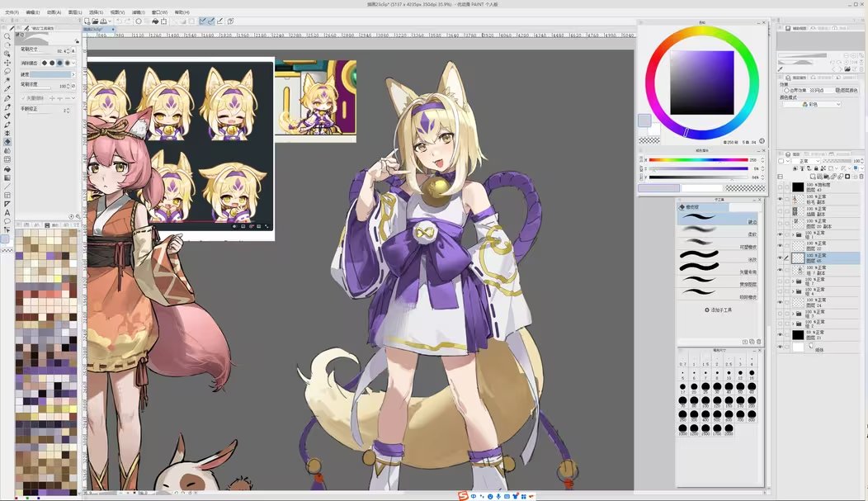Click the 硬度 hardness slider bar
The width and height of the screenshot is (868, 501).
coord(51,74)
